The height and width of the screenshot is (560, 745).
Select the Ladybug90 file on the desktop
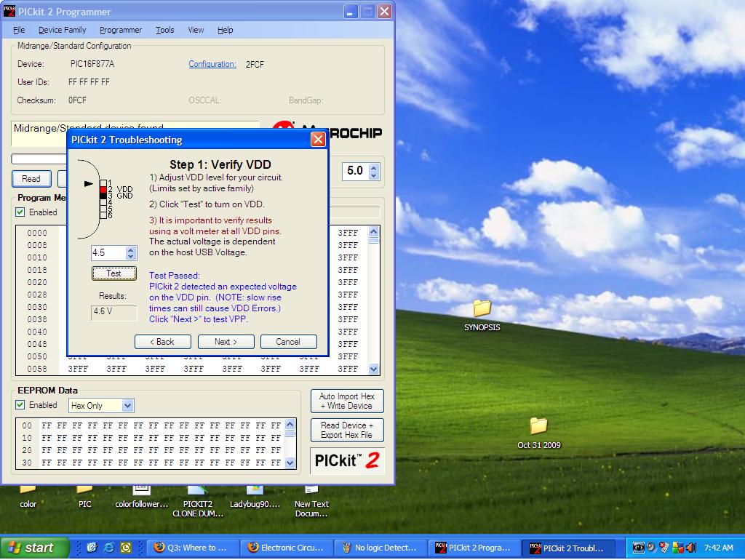click(255, 496)
